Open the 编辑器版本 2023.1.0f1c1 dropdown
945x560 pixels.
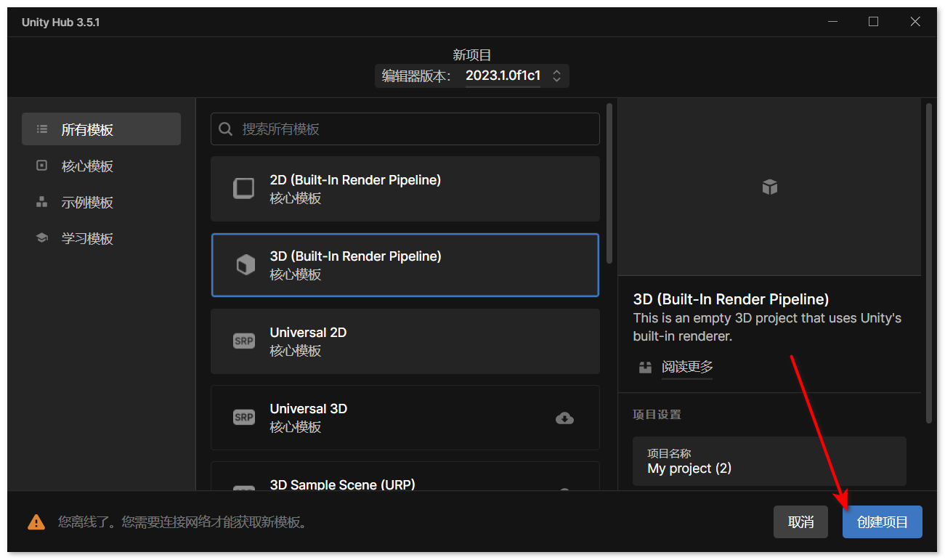pos(472,76)
